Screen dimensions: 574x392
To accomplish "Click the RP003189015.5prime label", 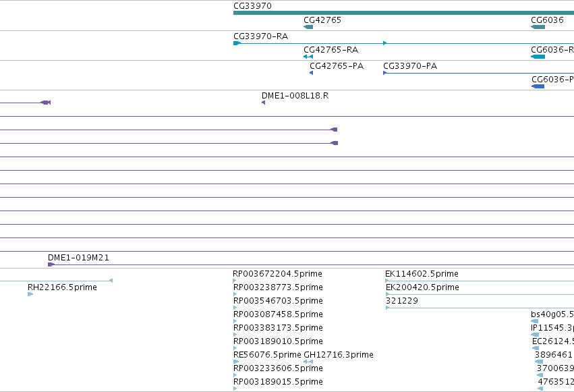I will pyautogui.click(x=278, y=381).
